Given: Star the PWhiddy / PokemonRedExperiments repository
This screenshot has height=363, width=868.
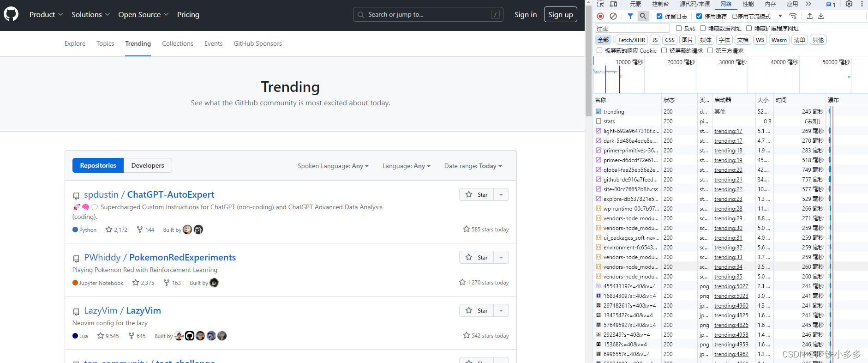Looking at the screenshot, I should click(477, 257).
